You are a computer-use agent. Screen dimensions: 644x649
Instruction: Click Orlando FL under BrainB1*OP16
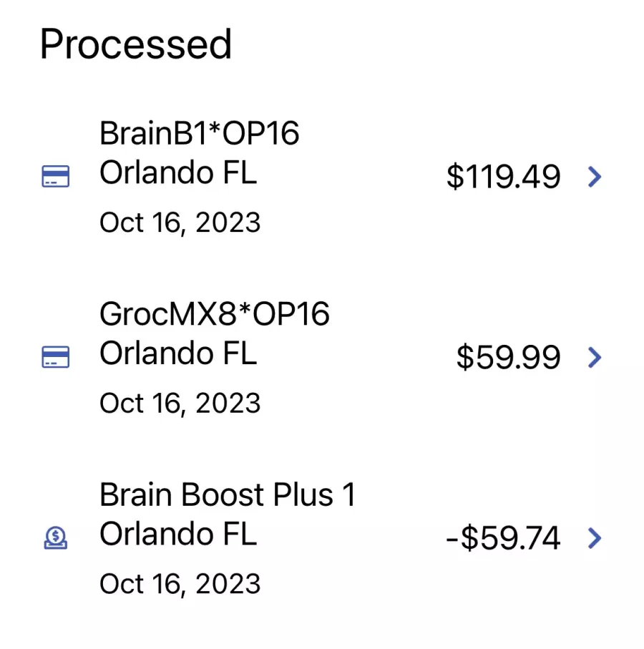click(178, 172)
